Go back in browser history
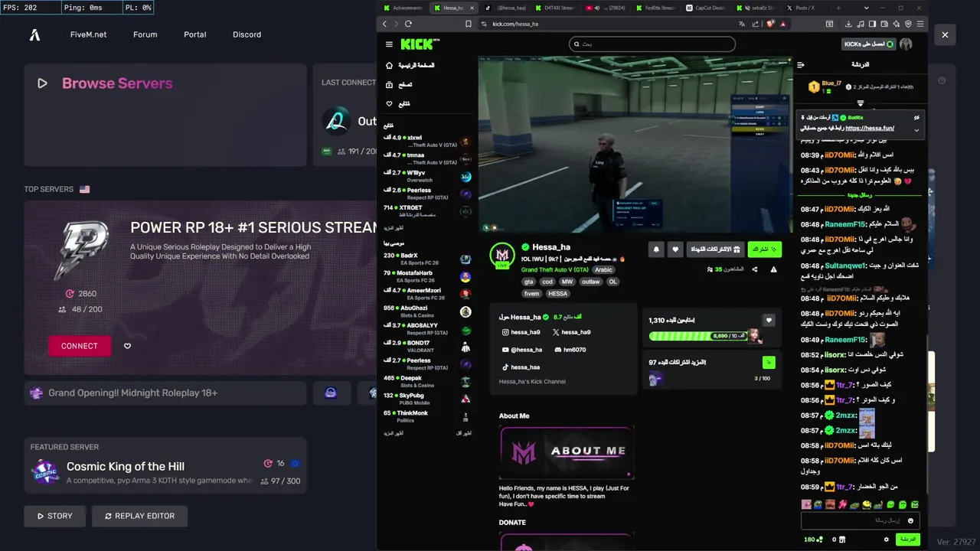The height and width of the screenshot is (551, 980). point(385,24)
